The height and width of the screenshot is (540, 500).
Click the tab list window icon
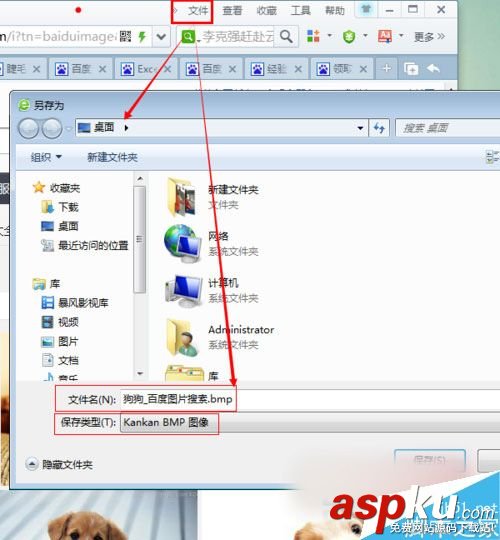pos(411,69)
